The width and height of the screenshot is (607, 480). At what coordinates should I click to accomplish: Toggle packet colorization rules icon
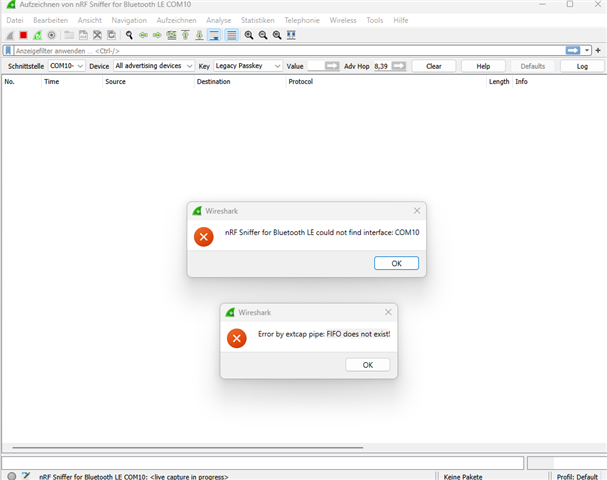231,35
